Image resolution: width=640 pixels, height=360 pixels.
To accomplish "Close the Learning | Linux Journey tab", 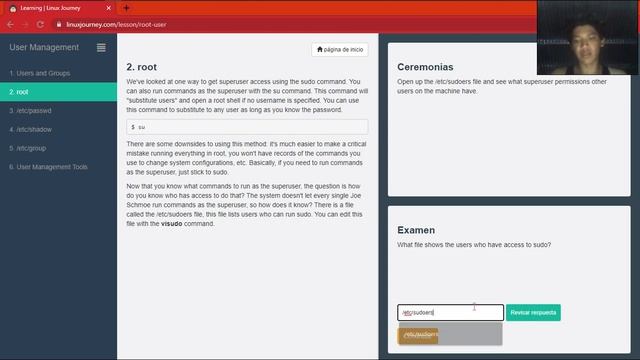I will point(109,8).
